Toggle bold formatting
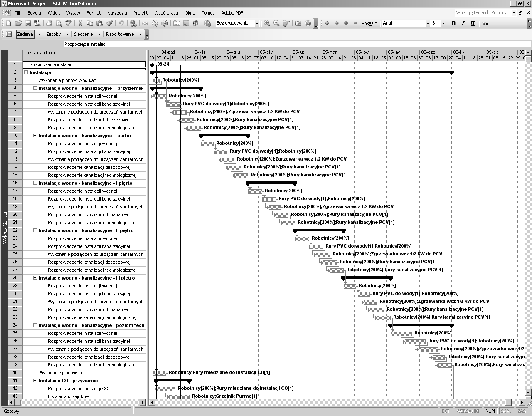Viewport: 532px width, 416px height. click(453, 23)
